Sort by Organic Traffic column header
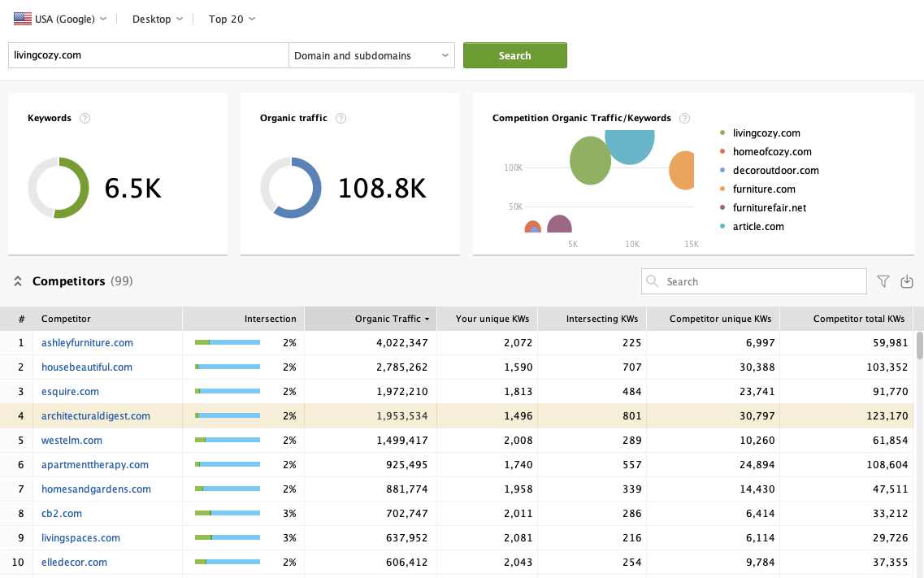 [x=392, y=319]
